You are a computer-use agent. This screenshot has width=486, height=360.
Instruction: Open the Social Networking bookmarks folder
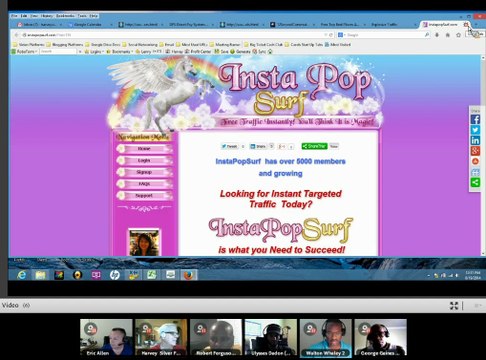click(x=140, y=44)
